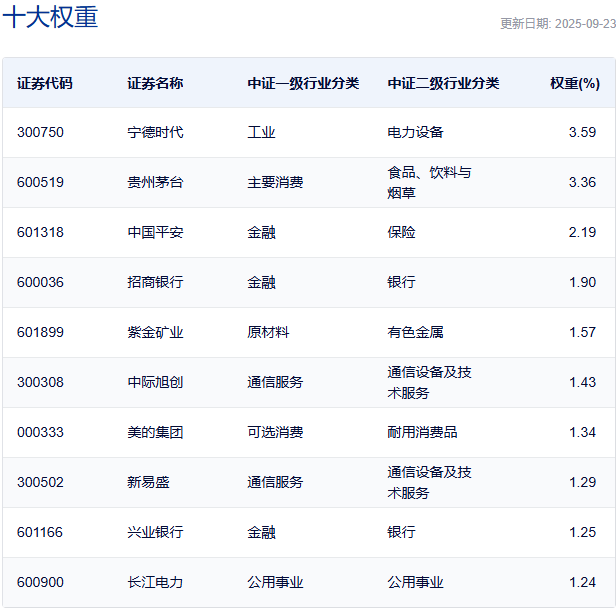Click 通信服务 in the 新易盛 row

click(x=275, y=482)
